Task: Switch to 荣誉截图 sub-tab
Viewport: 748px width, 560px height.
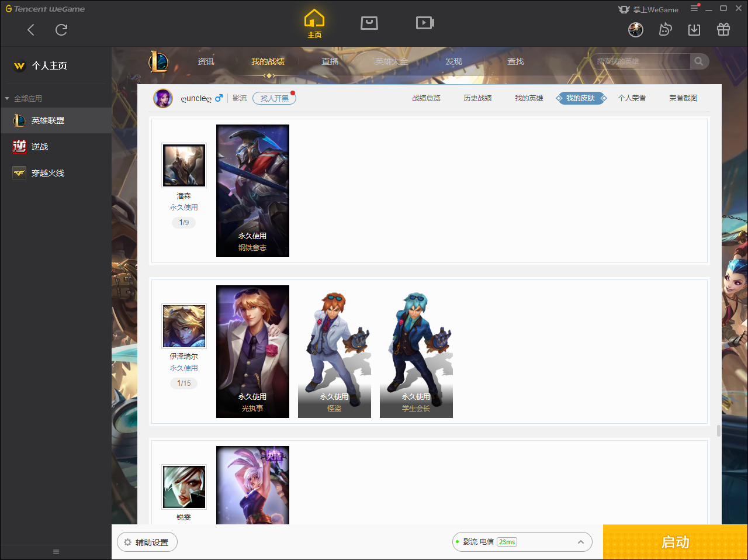Action: click(683, 98)
